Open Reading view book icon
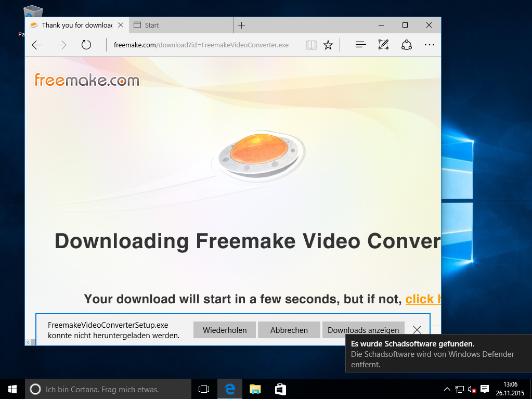Screen dimensions: 532x399 pos(311,45)
